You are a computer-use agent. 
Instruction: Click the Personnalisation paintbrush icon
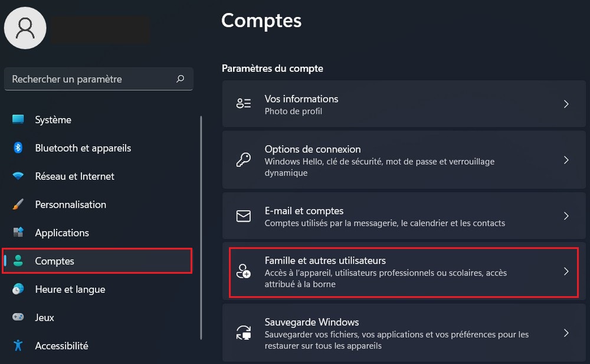tap(18, 205)
